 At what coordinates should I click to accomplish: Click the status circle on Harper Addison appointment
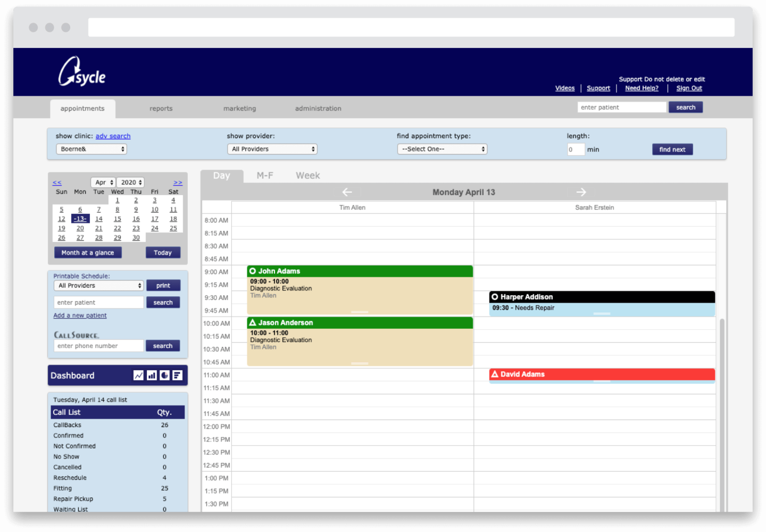pos(495,297)
